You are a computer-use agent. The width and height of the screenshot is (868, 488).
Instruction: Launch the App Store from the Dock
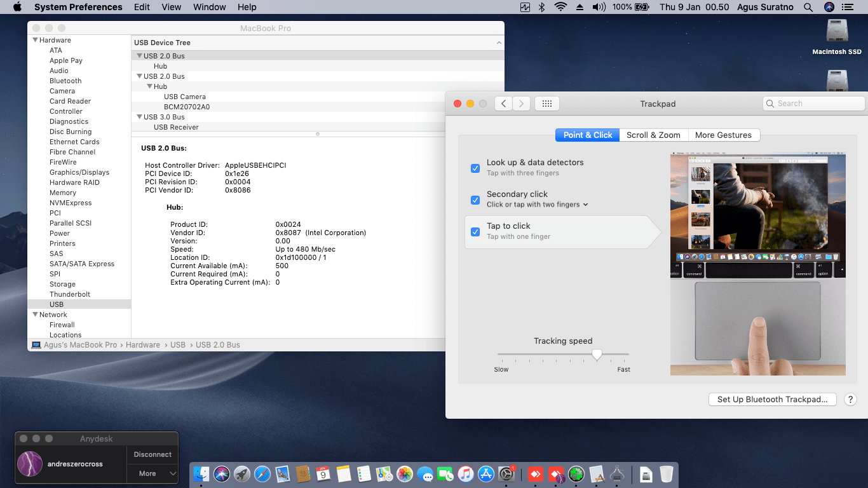pos(486,474)
